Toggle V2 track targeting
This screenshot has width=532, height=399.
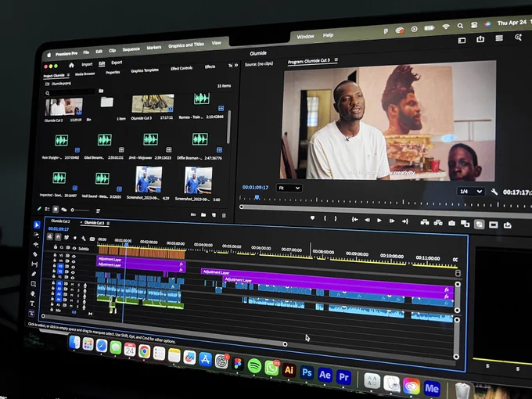(x=60, y=271)
